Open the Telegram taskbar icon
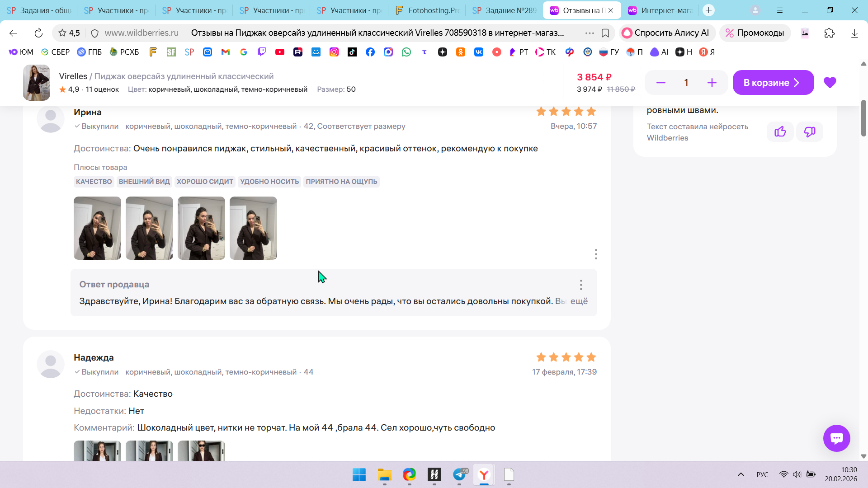 click(459, 474)
